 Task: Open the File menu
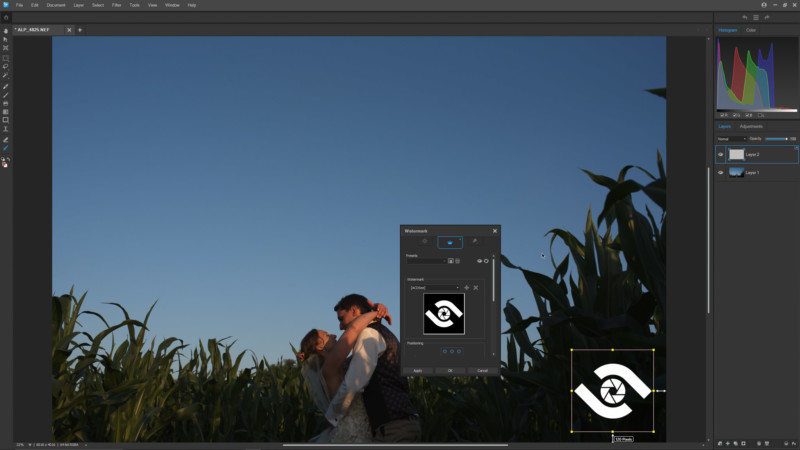point(19,5)
